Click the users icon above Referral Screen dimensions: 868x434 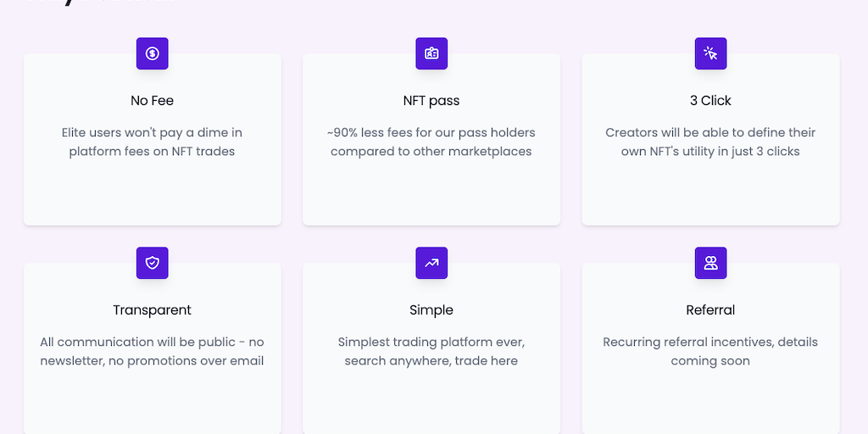tap(710, 263)
